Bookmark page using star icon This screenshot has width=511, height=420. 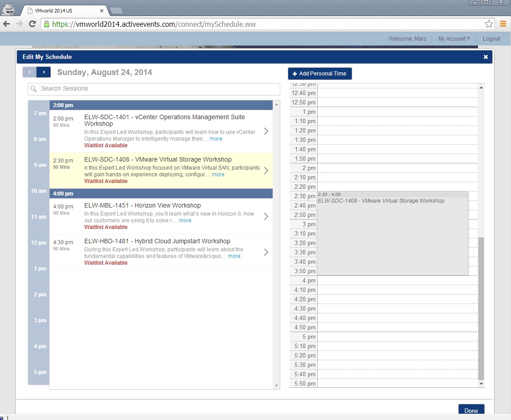click(x=489, y=24)
